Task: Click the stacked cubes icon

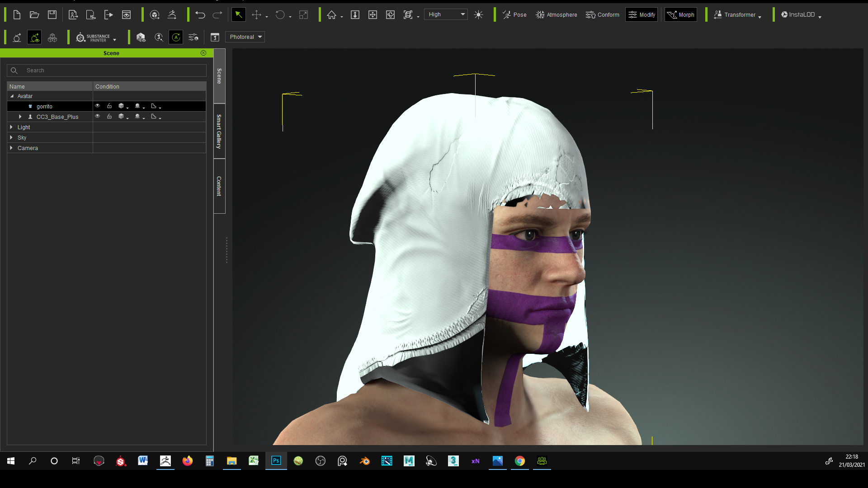Action: pos(52,38)
